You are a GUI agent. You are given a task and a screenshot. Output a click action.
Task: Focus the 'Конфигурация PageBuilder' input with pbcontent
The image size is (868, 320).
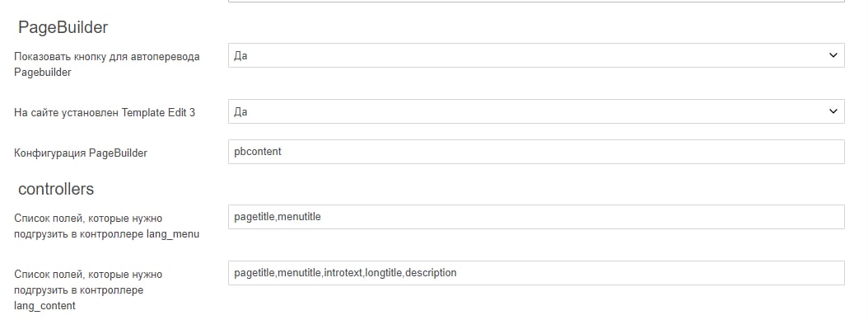coord(536,152)
